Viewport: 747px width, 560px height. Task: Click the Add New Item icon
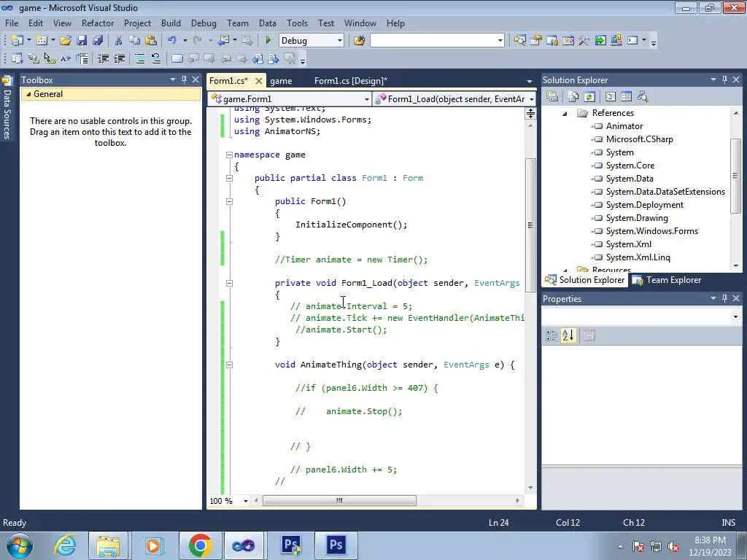pyautogui.click(x=42, y=41)
